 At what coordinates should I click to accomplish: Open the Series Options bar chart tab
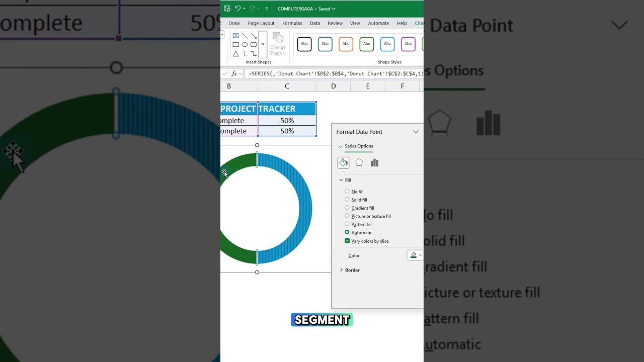[374, 163]
